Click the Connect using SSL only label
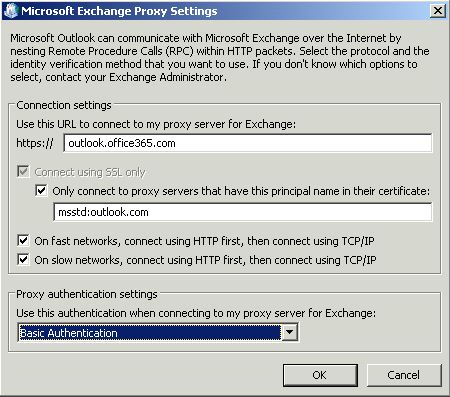 [90, 172]
